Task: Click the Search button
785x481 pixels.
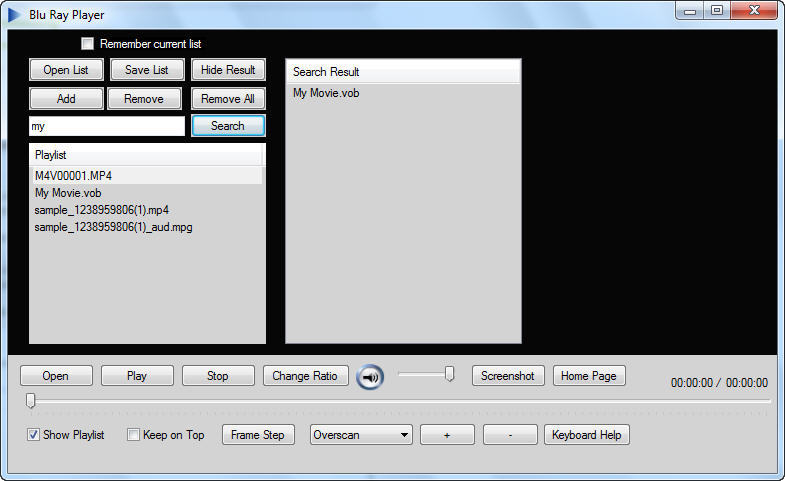Action: pyautogui.click(x=228, y=126)
